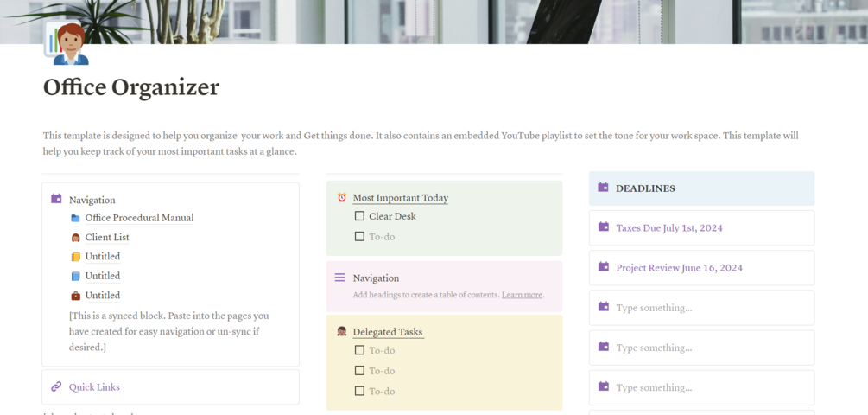The image size is (868, 415).
Task: Click the folder icon next to Office Procedural Manual
Action: click(x=75, y=218)
